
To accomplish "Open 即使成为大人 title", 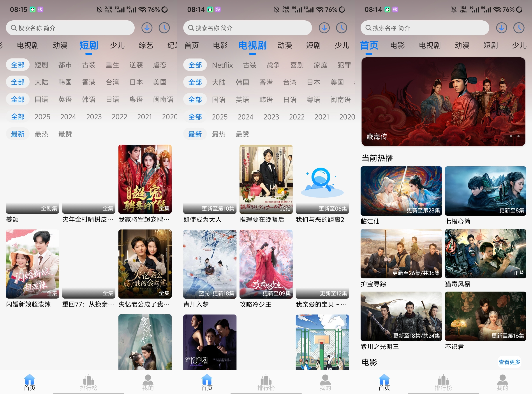I will 202,220.
